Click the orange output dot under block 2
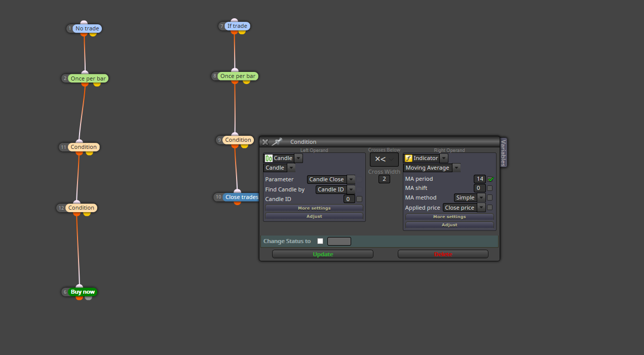This screenshot has width=644, height=355. click(x=85, y=84)
